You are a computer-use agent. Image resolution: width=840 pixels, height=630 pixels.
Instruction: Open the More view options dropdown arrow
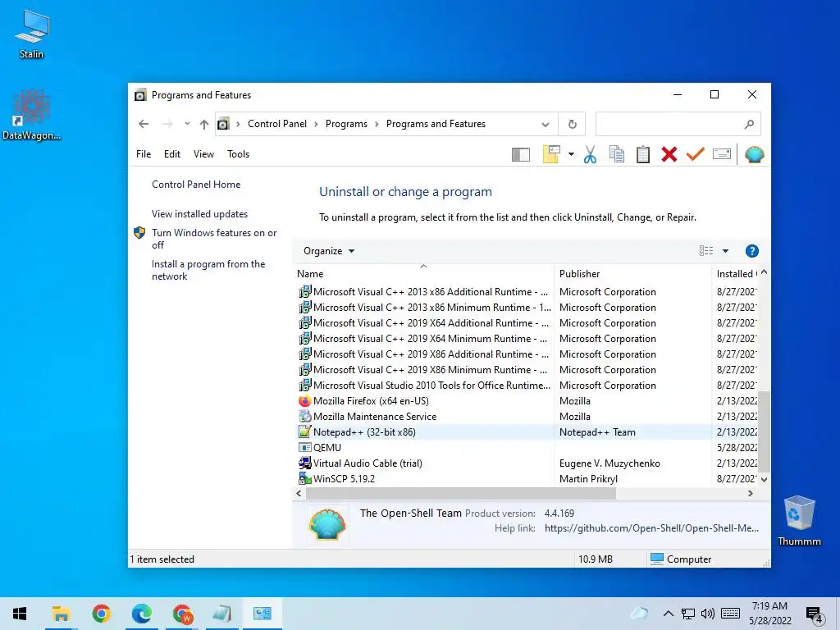click(x=725, y=251)
